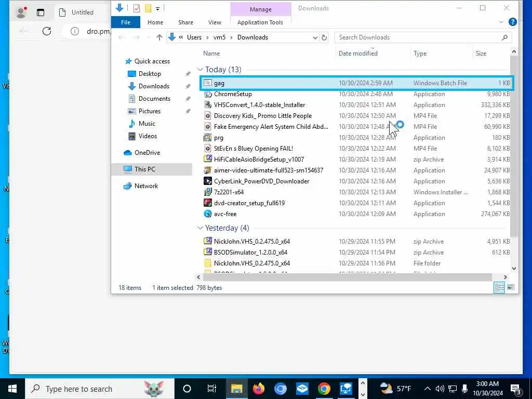Select Downloads in the navigation pane
Viewport: 532px width, 399px height.
154,86
